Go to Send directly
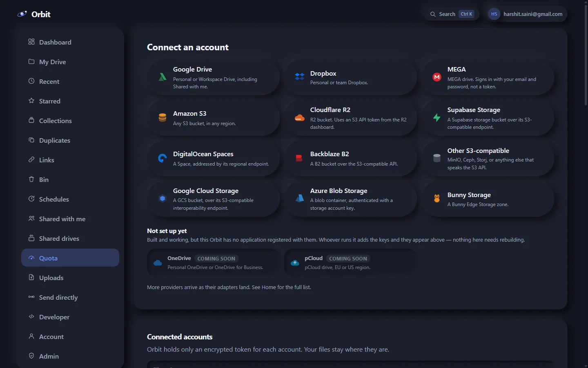The image size is (588, 368). [x=70, y=297]
